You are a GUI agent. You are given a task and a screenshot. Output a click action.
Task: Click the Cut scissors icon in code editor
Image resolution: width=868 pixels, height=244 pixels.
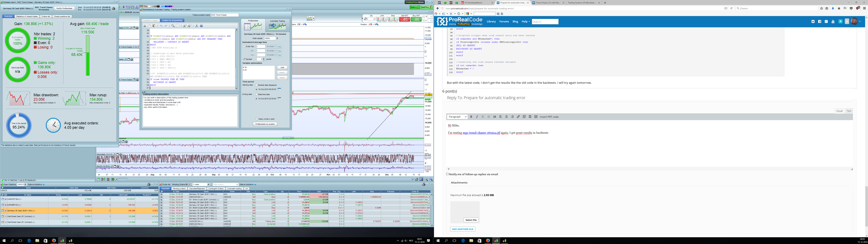pos(145,26)
